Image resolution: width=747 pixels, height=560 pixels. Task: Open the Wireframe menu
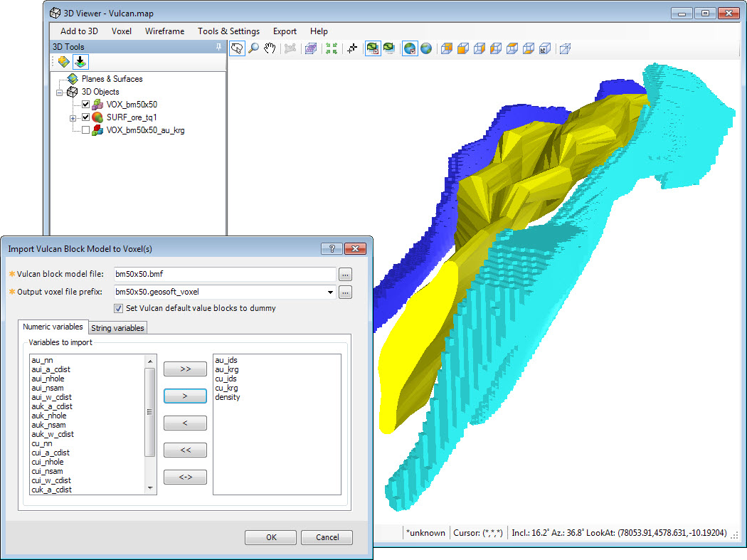click(x=164, y=31)
